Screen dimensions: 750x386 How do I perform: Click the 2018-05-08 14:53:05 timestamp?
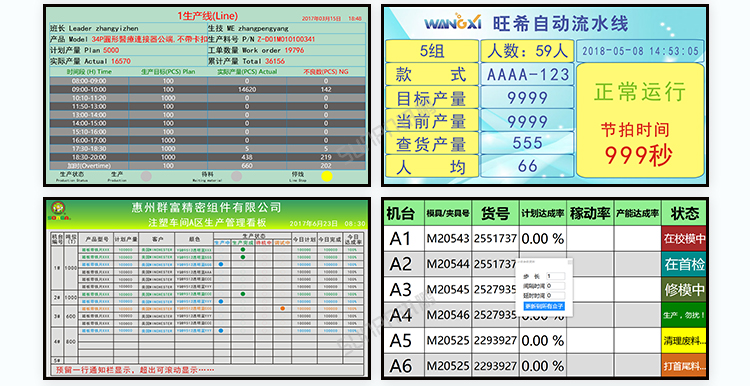640,51
